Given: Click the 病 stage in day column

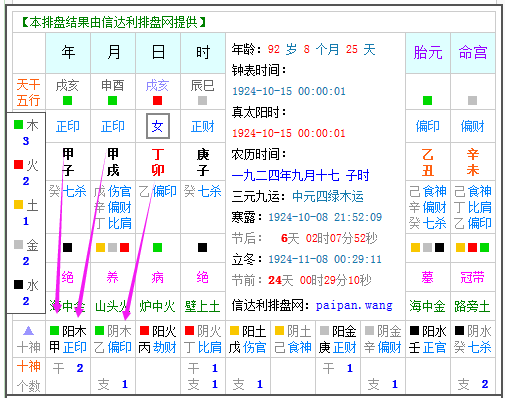Looking at the screenshot, I should (x=158, y=277).
